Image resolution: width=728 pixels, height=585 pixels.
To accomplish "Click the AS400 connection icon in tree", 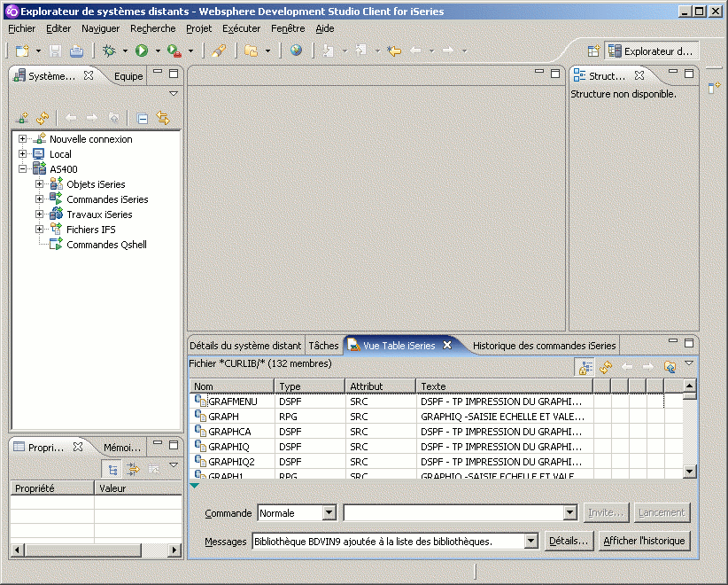I will point(40,168).
